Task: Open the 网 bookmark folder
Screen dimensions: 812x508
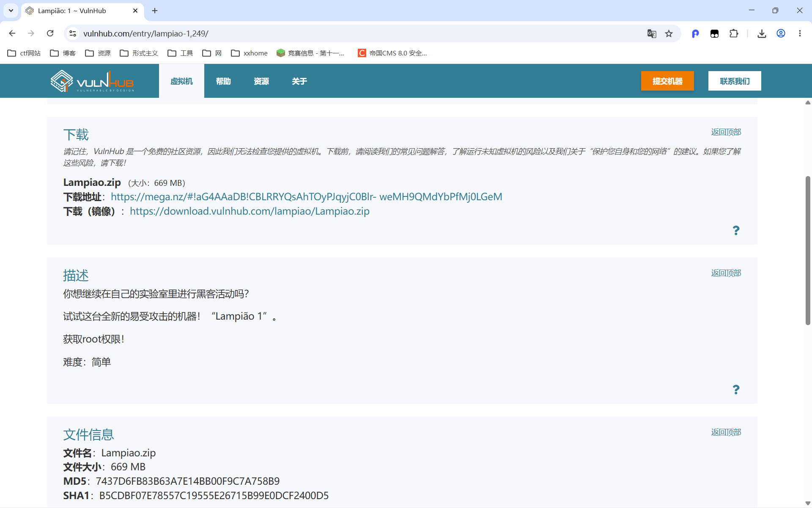Action: pos(212,53)
